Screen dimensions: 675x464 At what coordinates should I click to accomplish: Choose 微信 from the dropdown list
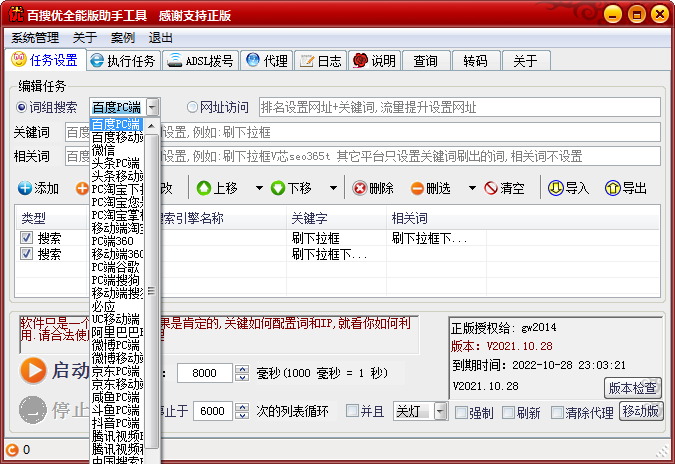pyautogui.click(x=117, y=151)
